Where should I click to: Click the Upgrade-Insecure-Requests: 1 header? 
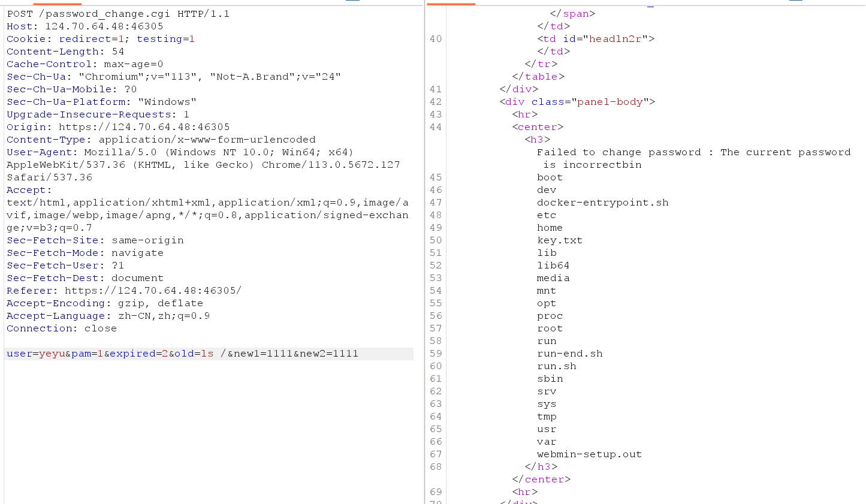point(98,114)
